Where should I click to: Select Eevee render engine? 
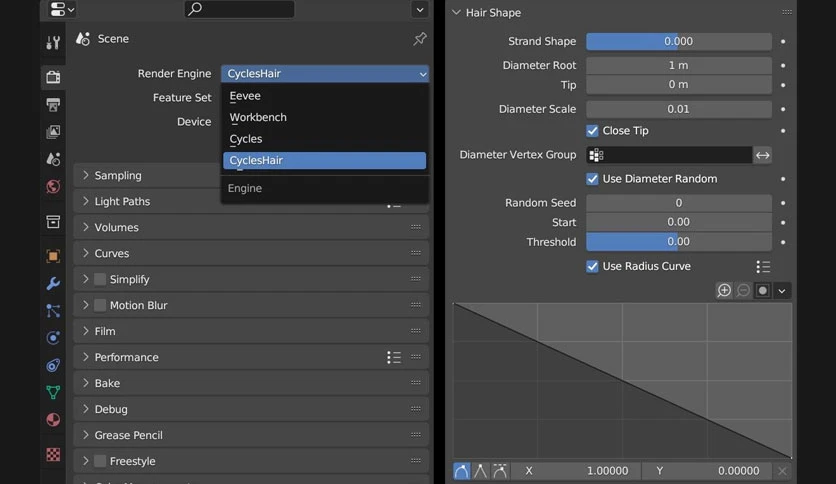click(x=324, y=96)
